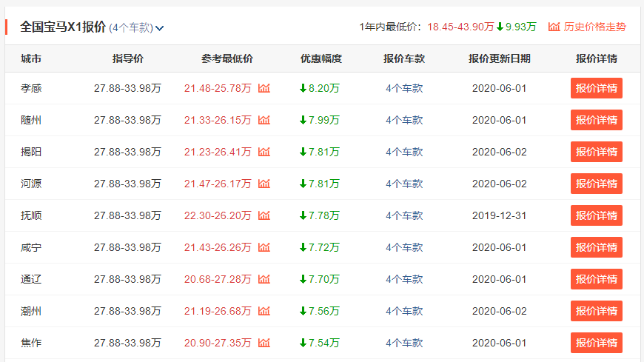Click the city name 河源
644x362 pixels.
coord(31,184)
